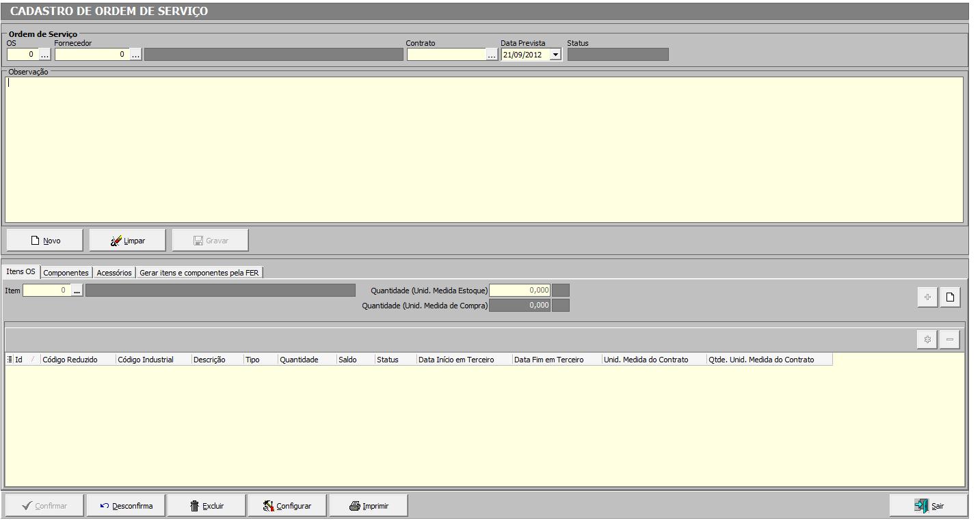Expand the Data Prevista date dropdown
980x523 pixels.
[x=555, y=55]
